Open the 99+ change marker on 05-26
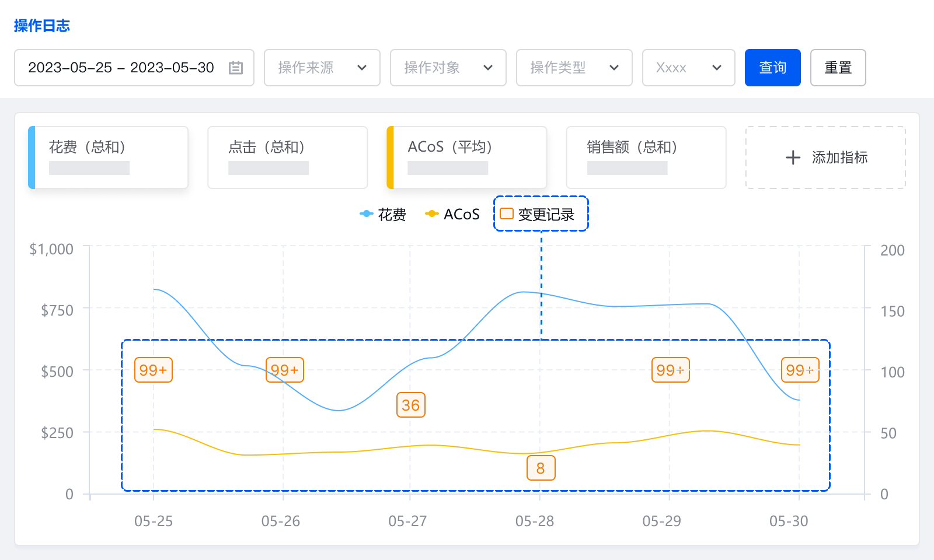The width and height of the screenshot is (934, 560). click(285, 370)
